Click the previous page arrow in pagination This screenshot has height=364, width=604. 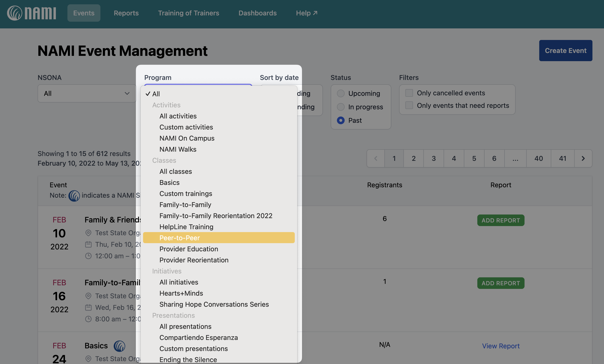[x=375, y=158]
